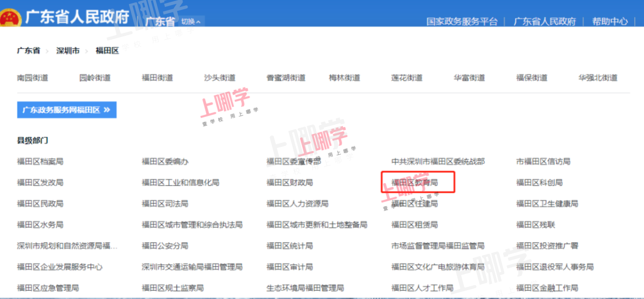Select 广东省 in the breadcrumb
Image resolution: width=644 pixels, height=299 pixels.
tap(28, 51)
